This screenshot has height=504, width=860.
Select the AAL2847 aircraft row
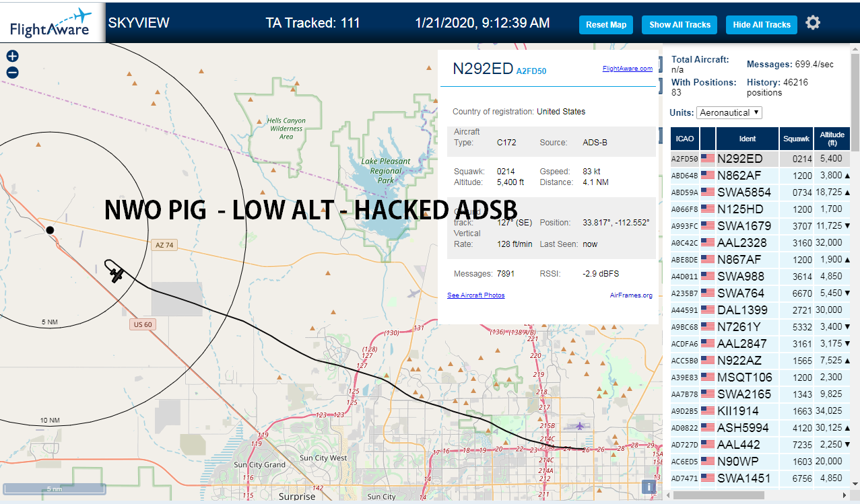[x=761, y=344]
